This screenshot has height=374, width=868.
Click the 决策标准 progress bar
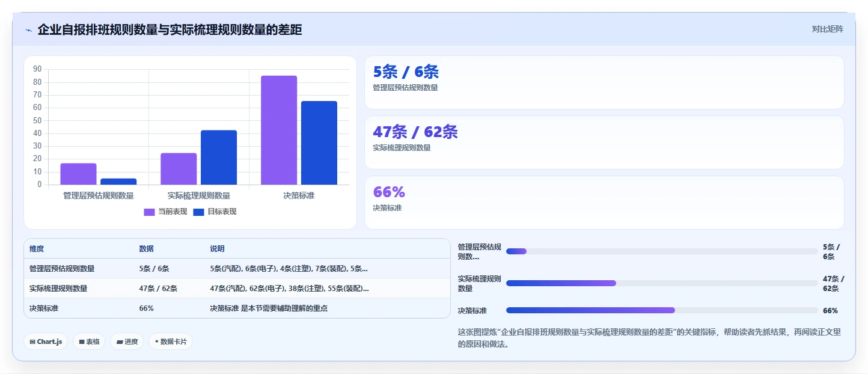pyautogui.click(x=662, y=310)
